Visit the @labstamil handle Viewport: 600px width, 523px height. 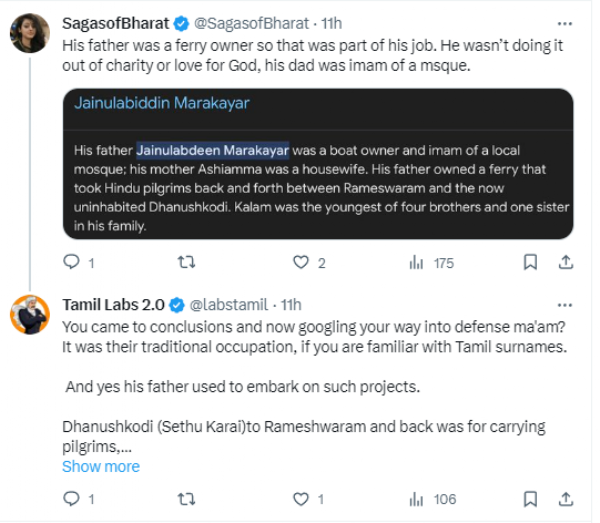pos(232,304)
